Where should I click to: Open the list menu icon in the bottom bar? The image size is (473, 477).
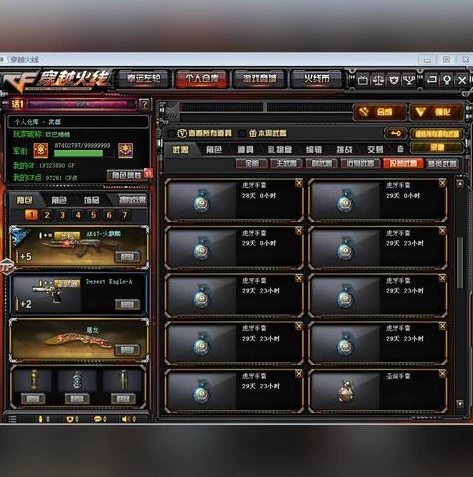pyautogui.click(x=12, y=419)
